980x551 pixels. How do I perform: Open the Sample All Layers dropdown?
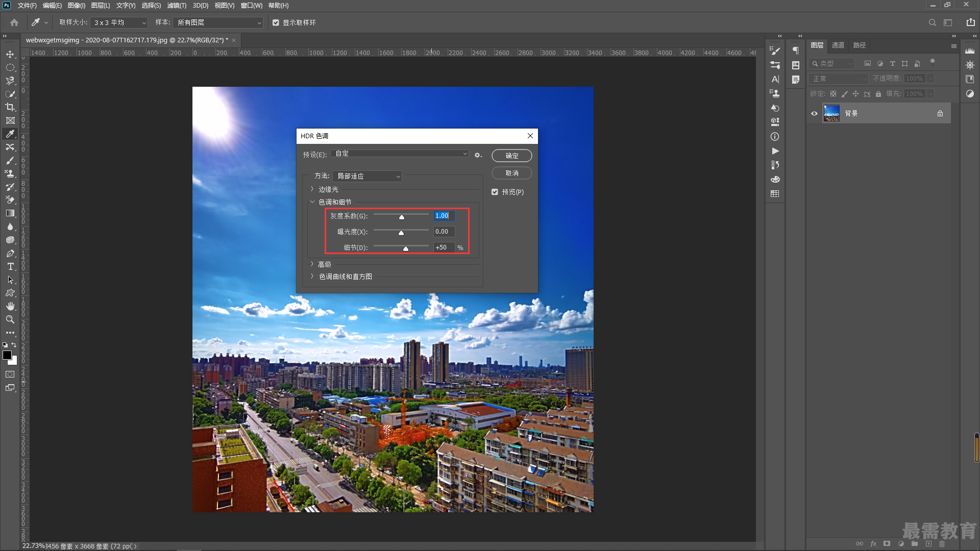[x=218, y=22]
